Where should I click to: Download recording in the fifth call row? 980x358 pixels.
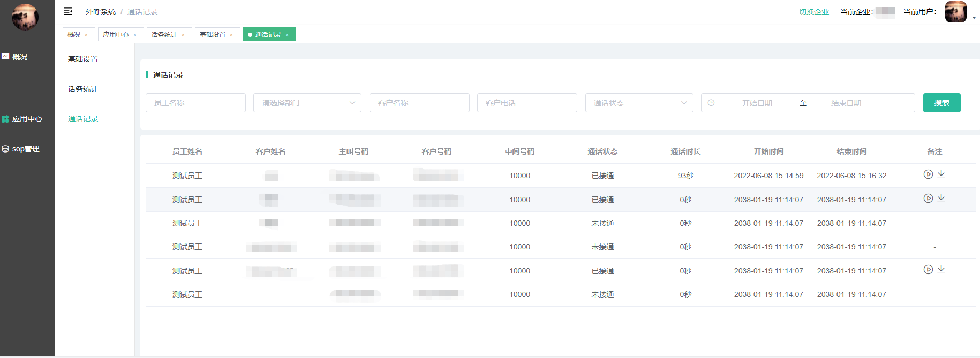[x=941, y=270]
